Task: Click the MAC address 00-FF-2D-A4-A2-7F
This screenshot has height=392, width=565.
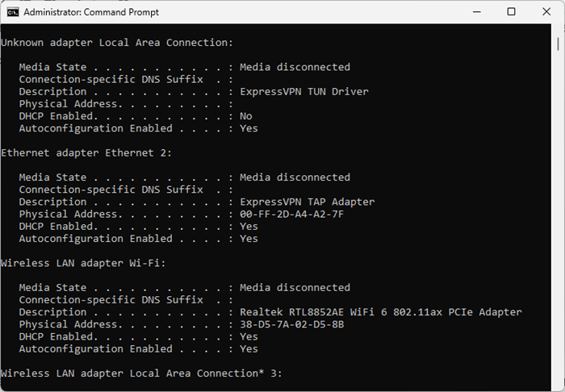Action: (292, 214)
